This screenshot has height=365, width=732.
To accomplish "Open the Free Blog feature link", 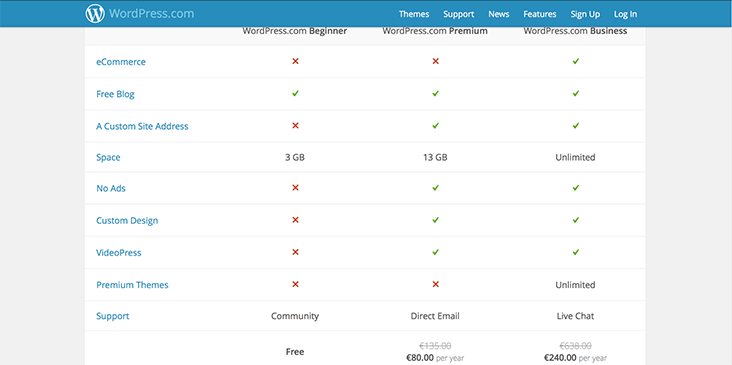I will (x=115, y=94).
